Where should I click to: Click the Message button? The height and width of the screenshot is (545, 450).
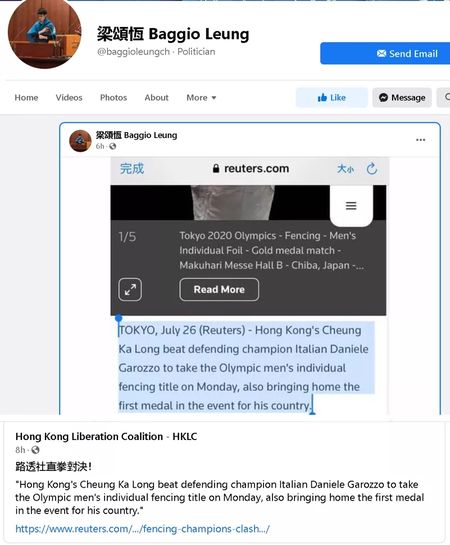tap(402, 98)
